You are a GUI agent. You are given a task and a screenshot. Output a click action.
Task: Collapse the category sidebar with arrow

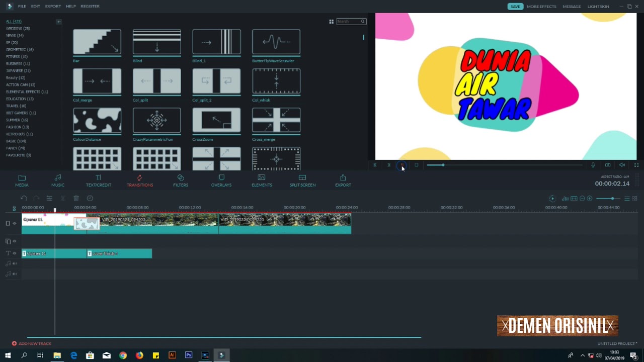[59, 22]
